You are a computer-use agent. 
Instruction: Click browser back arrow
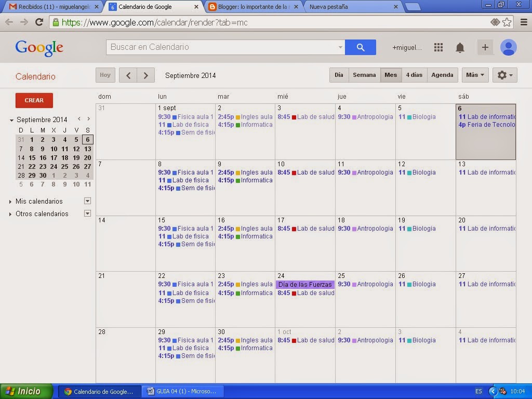click(9, 22)
